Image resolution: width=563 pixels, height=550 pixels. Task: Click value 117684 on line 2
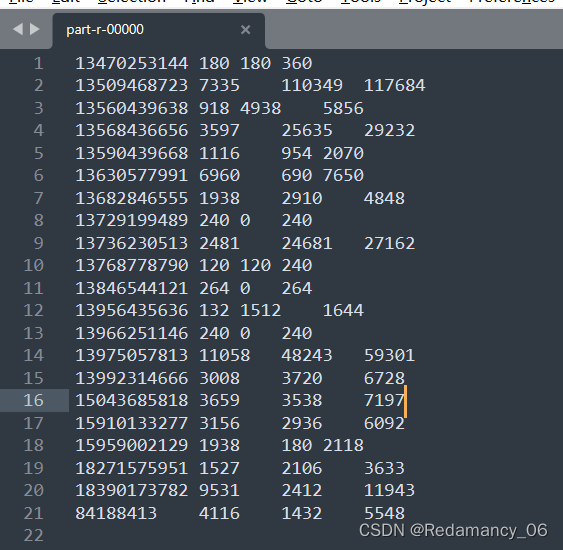(395, 85)
